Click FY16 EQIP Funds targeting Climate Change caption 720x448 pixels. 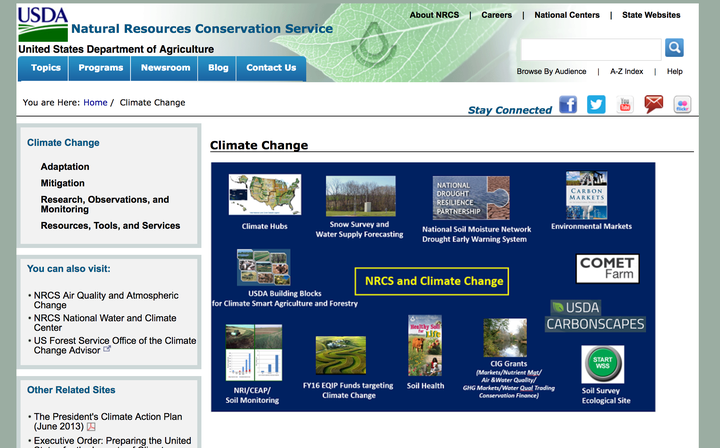pos(348,390)
